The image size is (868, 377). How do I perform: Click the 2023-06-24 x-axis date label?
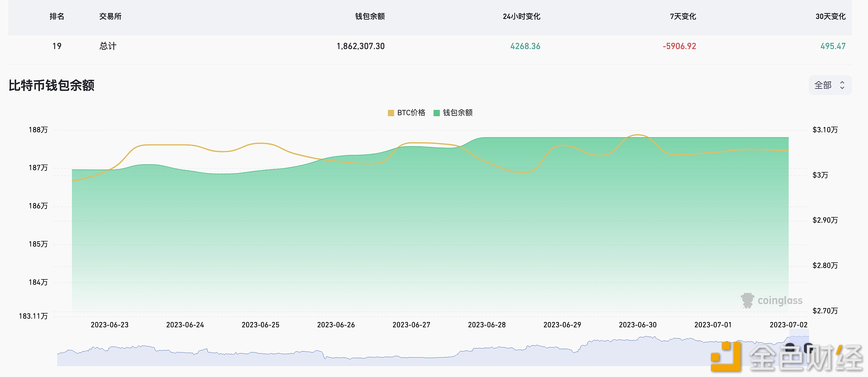[x=185, y=325]
